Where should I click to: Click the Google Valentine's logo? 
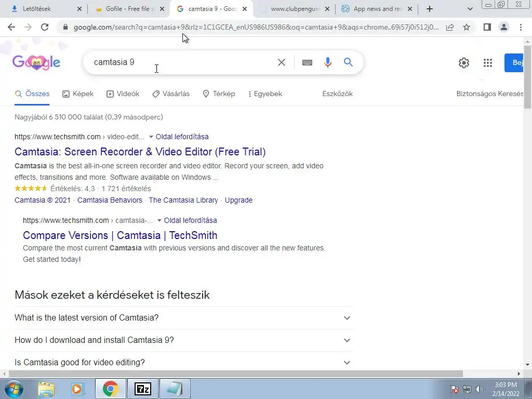36,62
